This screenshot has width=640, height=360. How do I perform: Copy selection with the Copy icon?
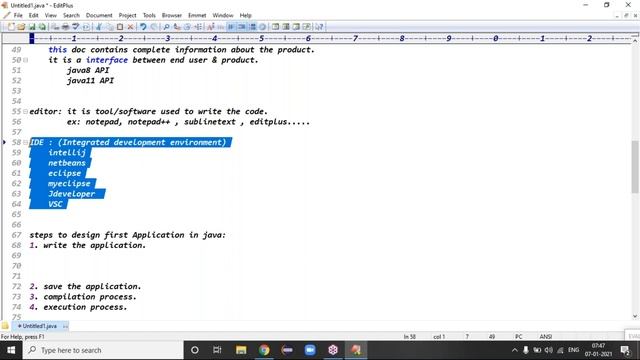point(109,27)
